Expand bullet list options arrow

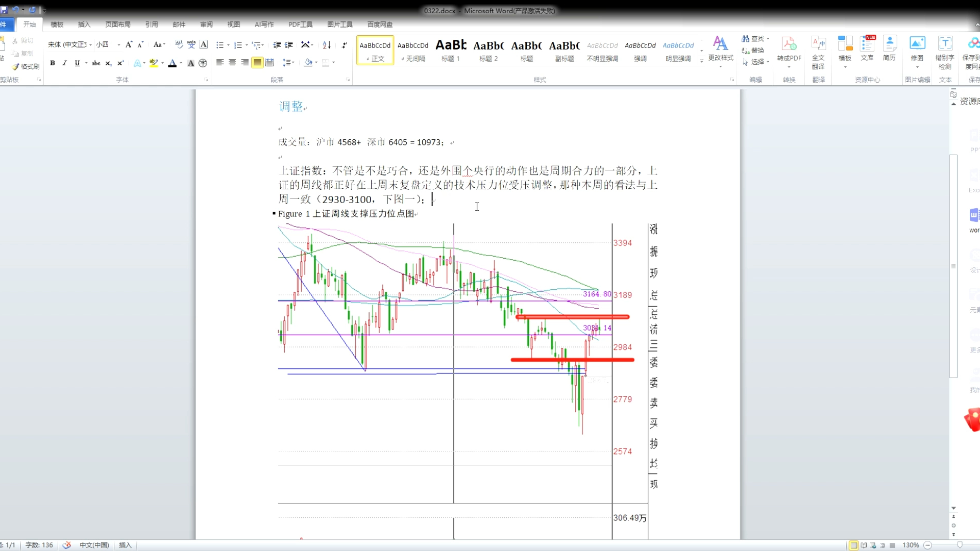coord(228,45)
